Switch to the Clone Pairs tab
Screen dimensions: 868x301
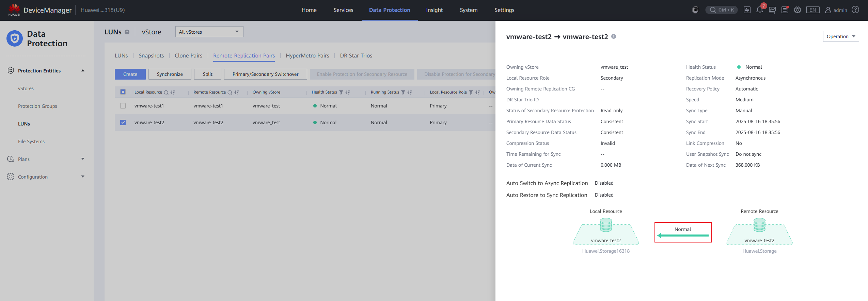point(188,55)
